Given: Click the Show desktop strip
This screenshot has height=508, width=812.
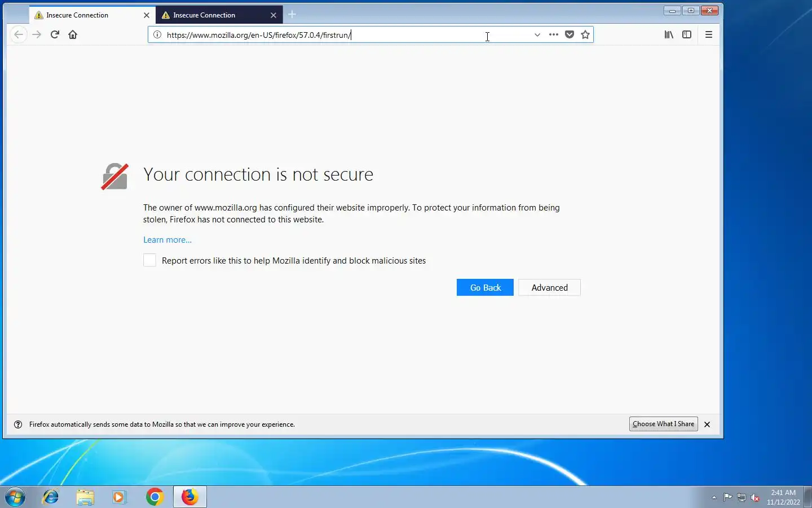Looking at the screenshot, I should (807, 497).
